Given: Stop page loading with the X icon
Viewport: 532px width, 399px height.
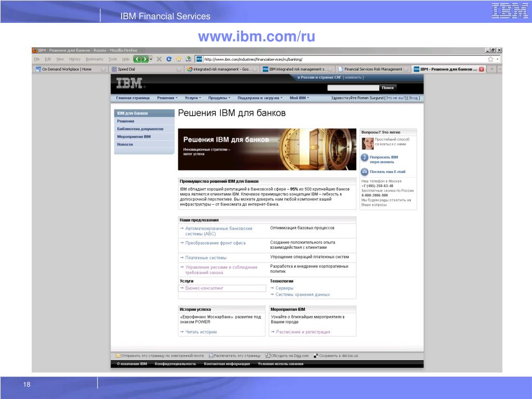Looking at the screenshot, I should 159,59.
